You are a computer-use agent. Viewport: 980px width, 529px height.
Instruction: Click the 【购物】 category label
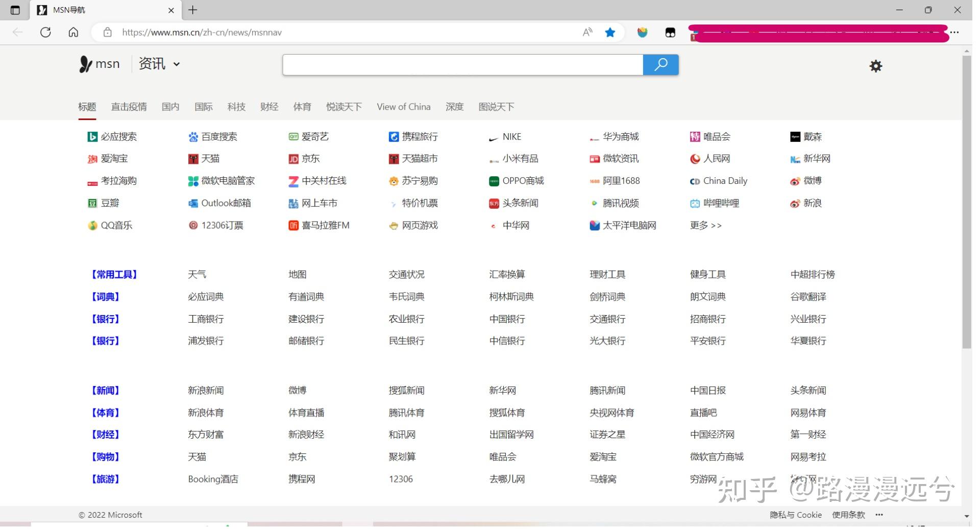[106, 460]
